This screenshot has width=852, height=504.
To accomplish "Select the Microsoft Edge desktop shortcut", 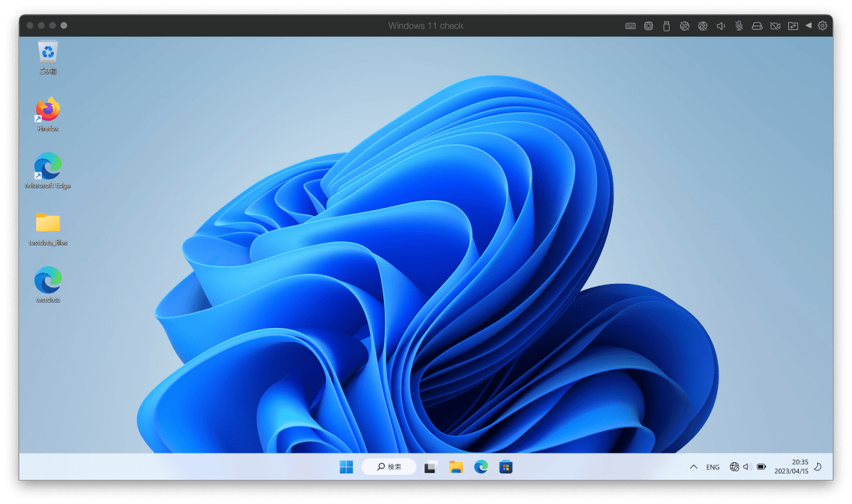I will (x=48, y=171).
